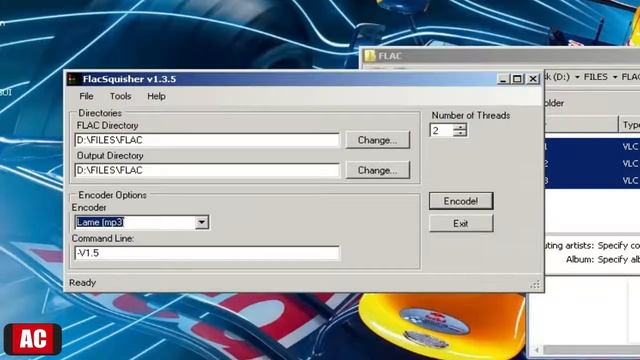Change the Output Directory folder
The width and height of the screenshot is (640, 360).
[378, 170]
